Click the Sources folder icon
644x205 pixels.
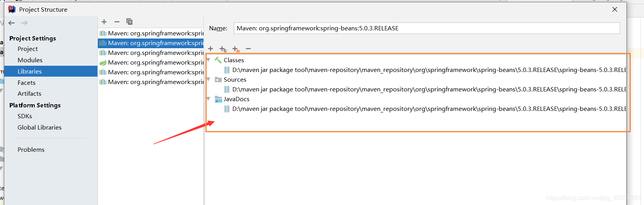(218, 79)
